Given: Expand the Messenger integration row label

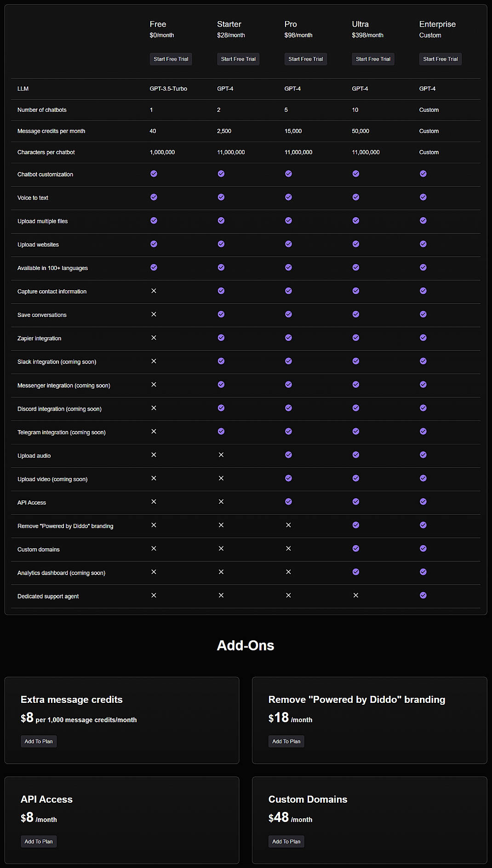Looking at the screenshot, I should (63, 385).
